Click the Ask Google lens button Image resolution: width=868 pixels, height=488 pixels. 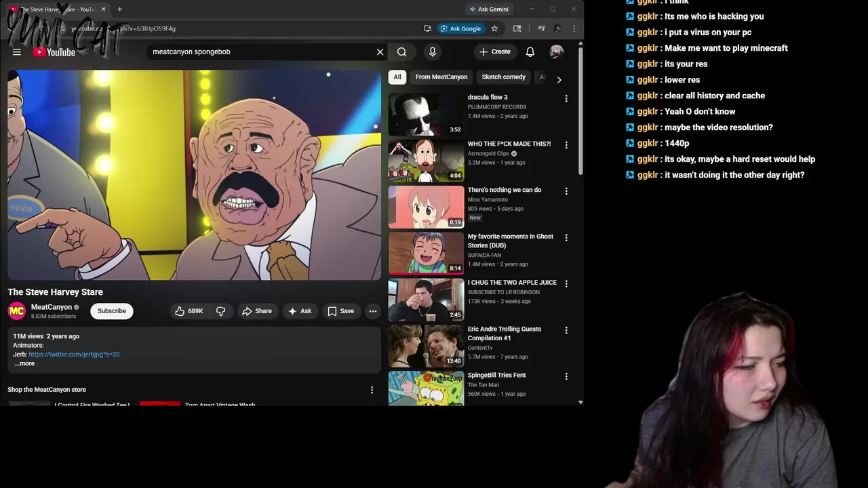pyautogui.click(x=460, y=28)
